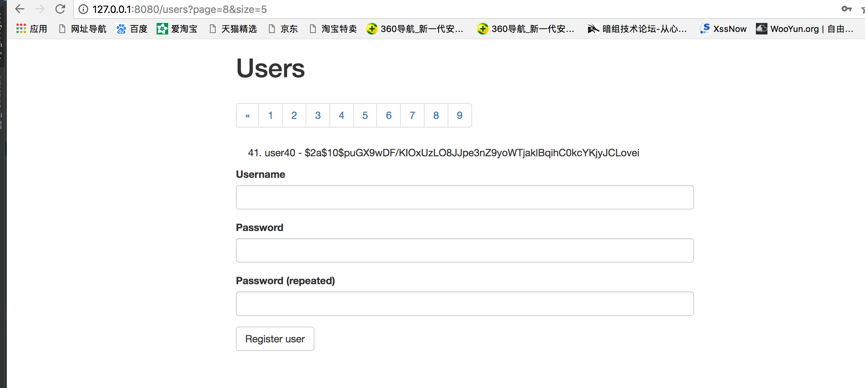Go to pagination page 7
The image size is (865, 388).
413,115
